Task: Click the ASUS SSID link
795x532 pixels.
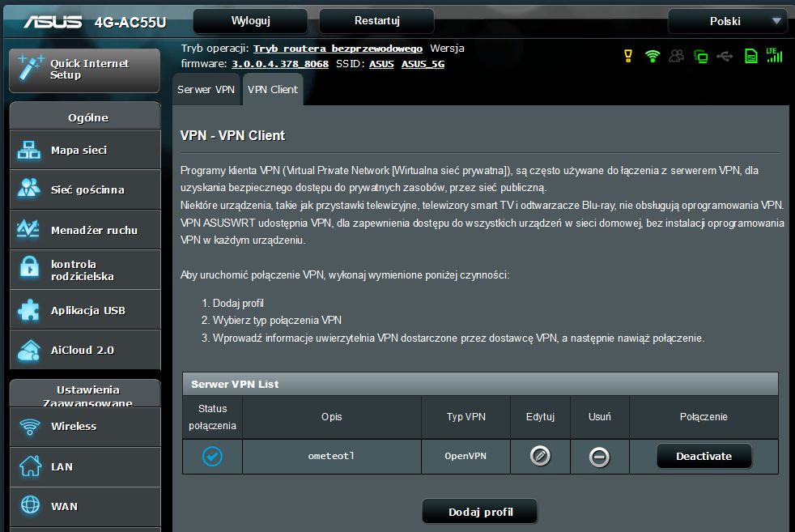Action: tap(381, 64)
